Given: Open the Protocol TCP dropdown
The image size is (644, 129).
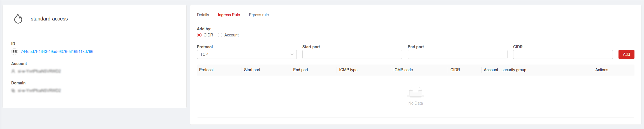Looking at the screenshot, I should [244, 54].
